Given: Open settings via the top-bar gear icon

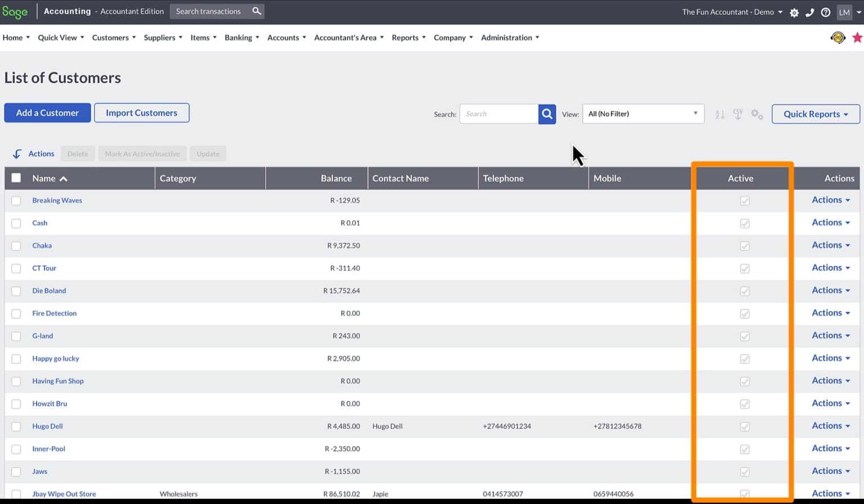Looking at the screenshot, I should (794, 12).
